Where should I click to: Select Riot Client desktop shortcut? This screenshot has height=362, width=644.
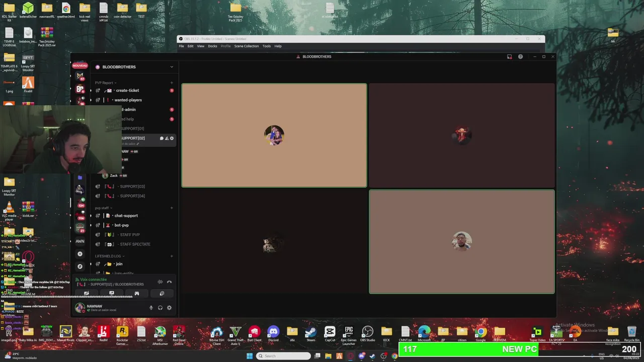[255, 334]
